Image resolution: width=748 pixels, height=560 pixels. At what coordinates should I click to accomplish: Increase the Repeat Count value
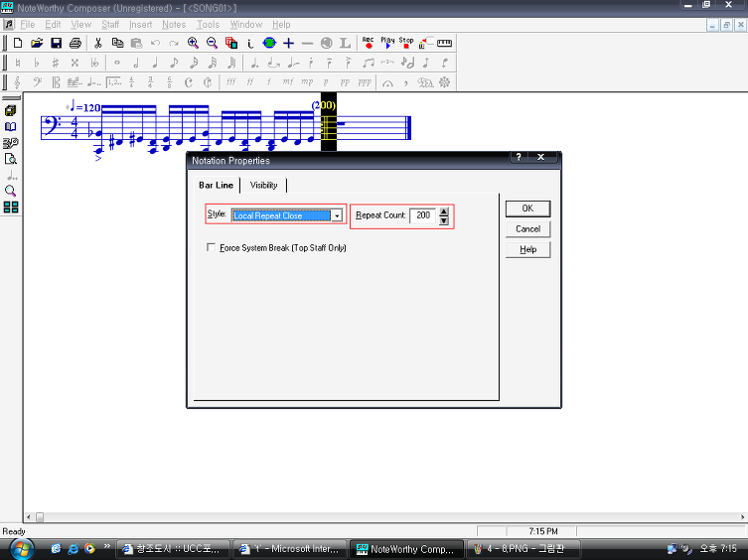[444, 211]
